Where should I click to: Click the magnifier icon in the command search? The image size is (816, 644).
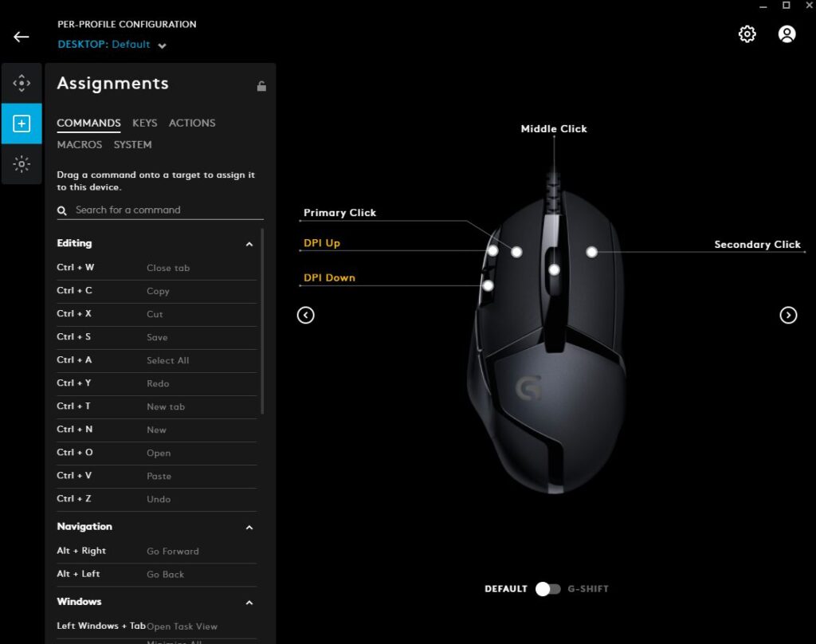coord(61,210)
